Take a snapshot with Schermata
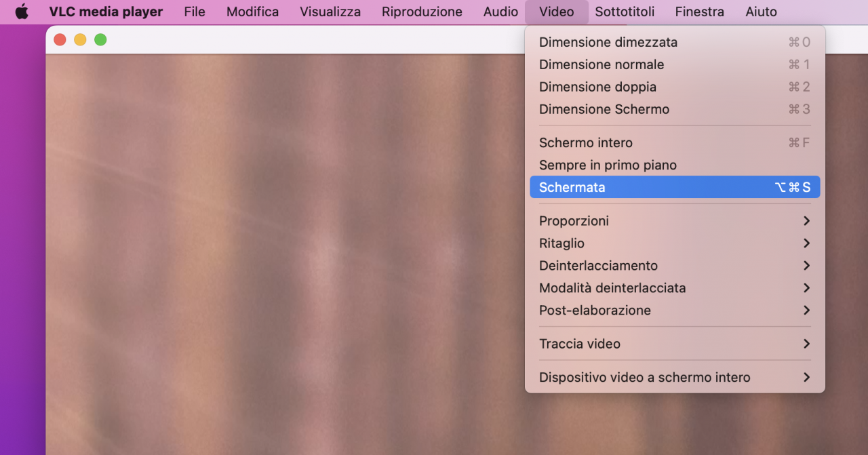This screenshot has width=868, height=455. click(x=675, y=187)
